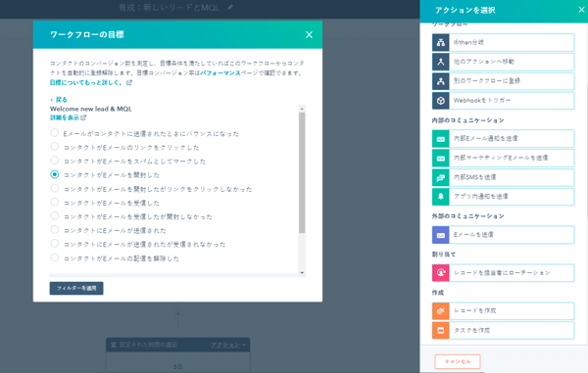
Task: Click the filter list scrollbar thumb
Action: [x=302, y=172]
